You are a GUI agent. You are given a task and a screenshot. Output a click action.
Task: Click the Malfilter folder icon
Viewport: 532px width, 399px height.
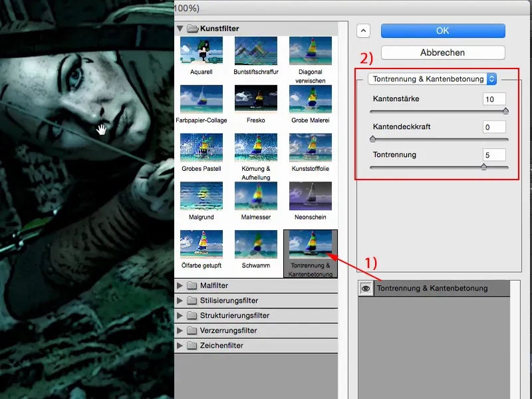pyautogui.click(x=192, y=286)
